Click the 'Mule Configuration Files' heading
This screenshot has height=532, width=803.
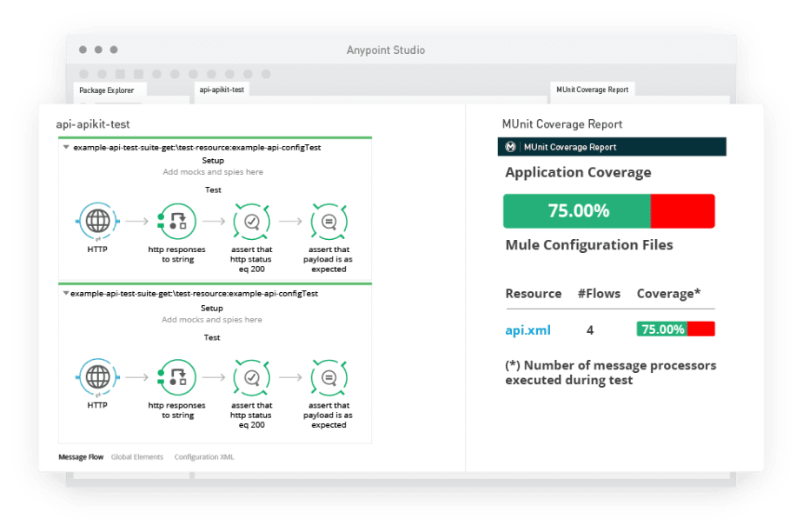pyautogui.click(x=589, y=245)
